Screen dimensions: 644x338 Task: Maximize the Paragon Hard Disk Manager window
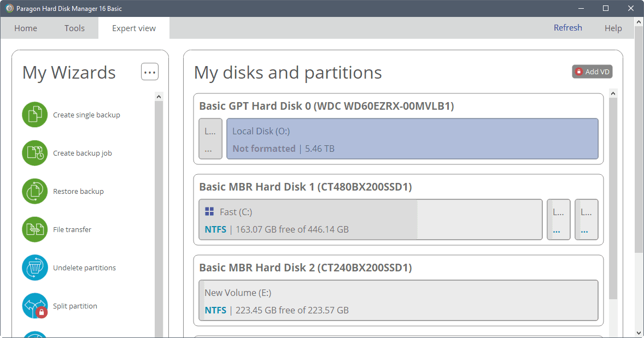click(605, 8)
